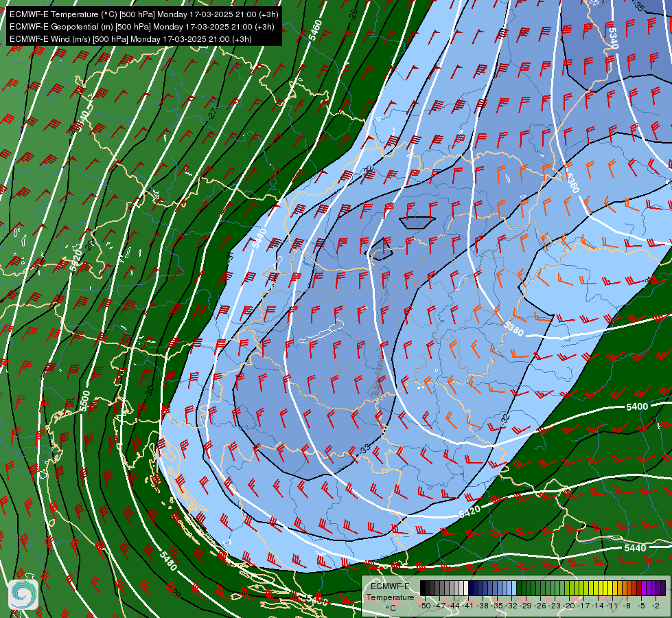Viewport: 672px width, 618px height.
Task: Pick the black swatch at the legend's cold end
Action: [423, 588]
